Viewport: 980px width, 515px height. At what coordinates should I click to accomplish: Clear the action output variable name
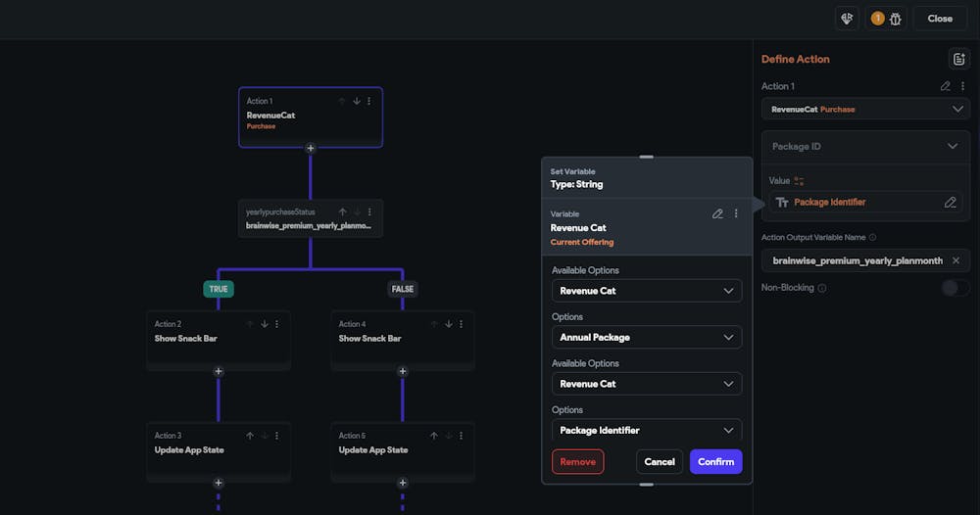pos(955,261)
